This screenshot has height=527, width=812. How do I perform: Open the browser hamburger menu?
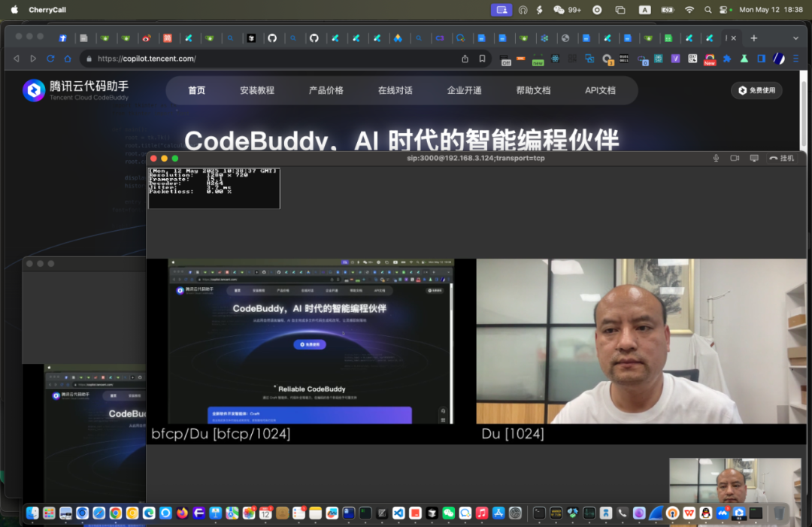pyautogui.click(x=796, y=59)
